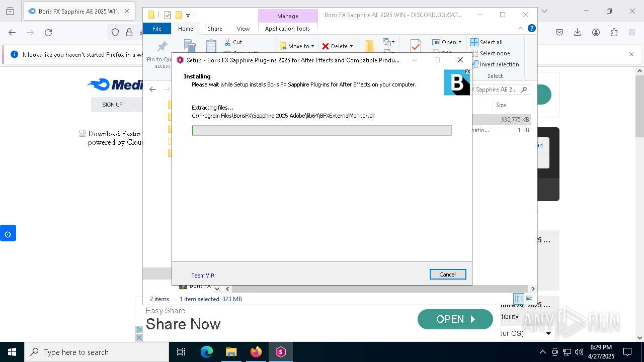Open the Windows Start menu
644x362 pixels.
click(x=12, y=352)
